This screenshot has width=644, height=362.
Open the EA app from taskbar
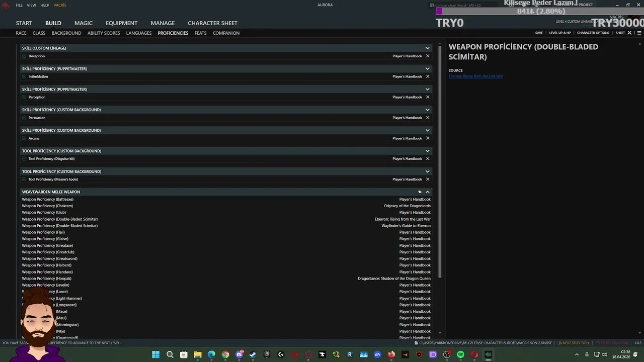377,354
